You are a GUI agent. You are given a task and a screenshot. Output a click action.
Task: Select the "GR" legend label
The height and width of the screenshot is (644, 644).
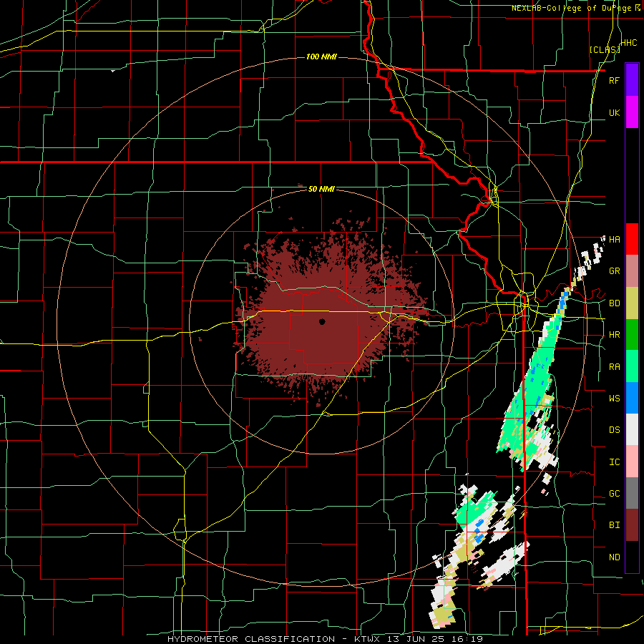pyautogui.click(x=614, y=271)
